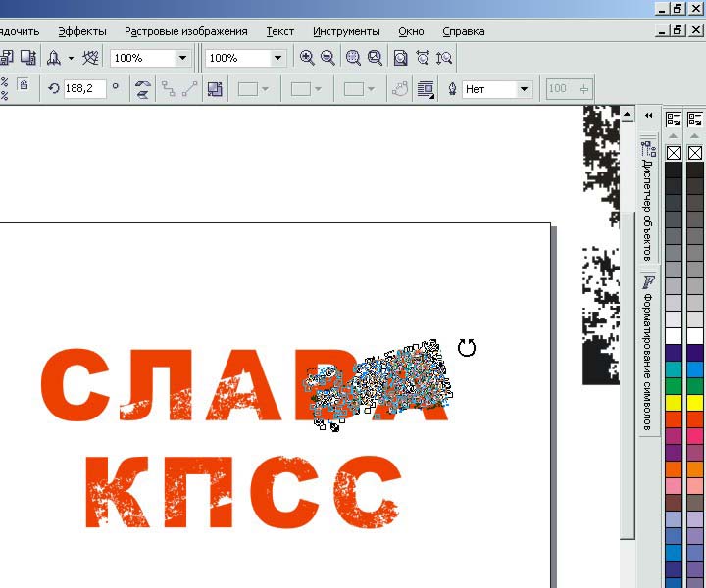Click the Zoom In magnifier icon
The image size is (706, 588).
307,58
